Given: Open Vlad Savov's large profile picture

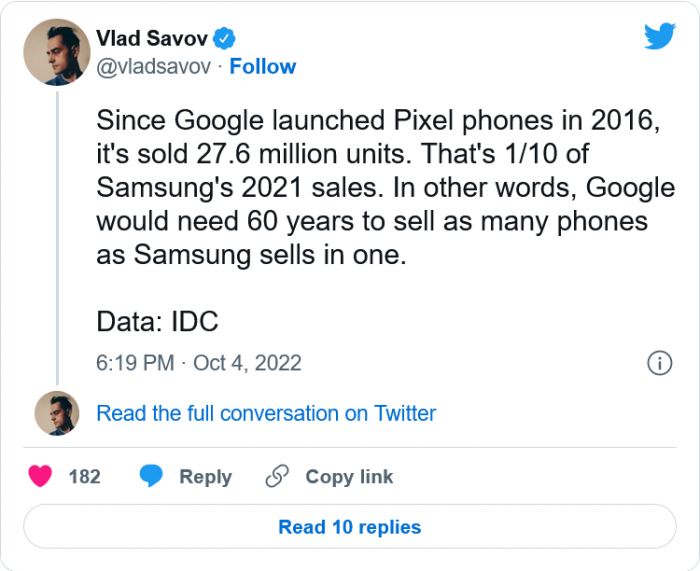Looking at the screenshot, I should (56, 52).
